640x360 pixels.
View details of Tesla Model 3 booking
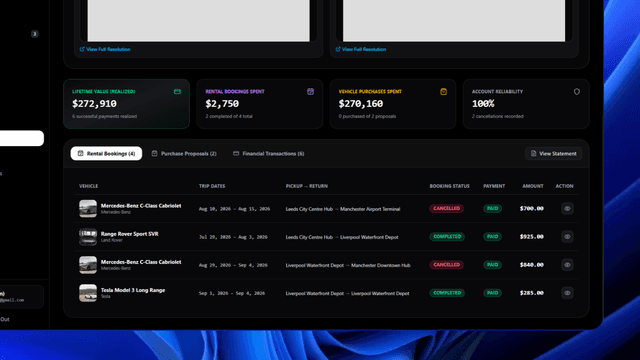567,293
